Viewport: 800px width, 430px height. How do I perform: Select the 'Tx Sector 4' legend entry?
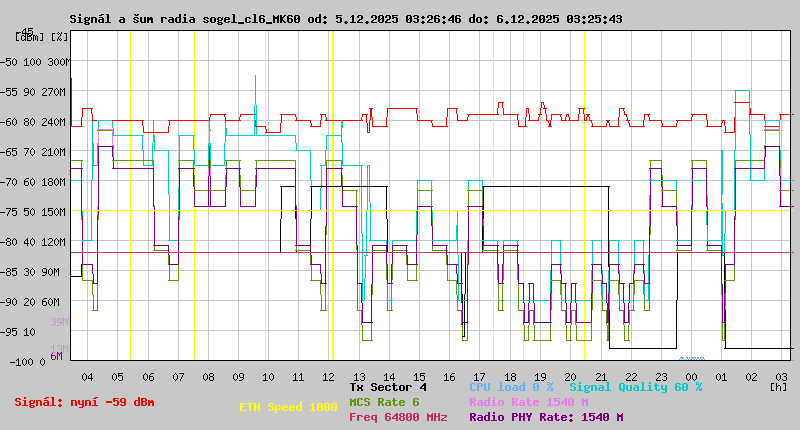[x=388, y=386]
